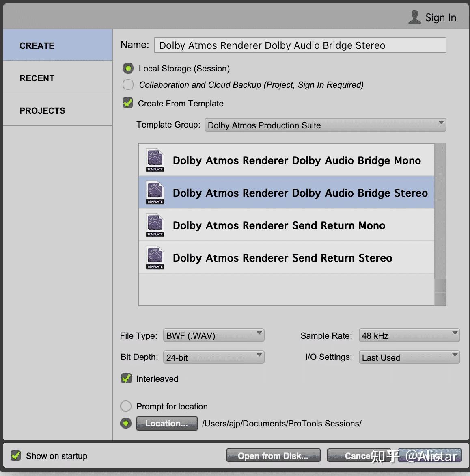Toggle the Interleaved checkbox
Viewport: 470px width, 476px height.
[126, 378]
